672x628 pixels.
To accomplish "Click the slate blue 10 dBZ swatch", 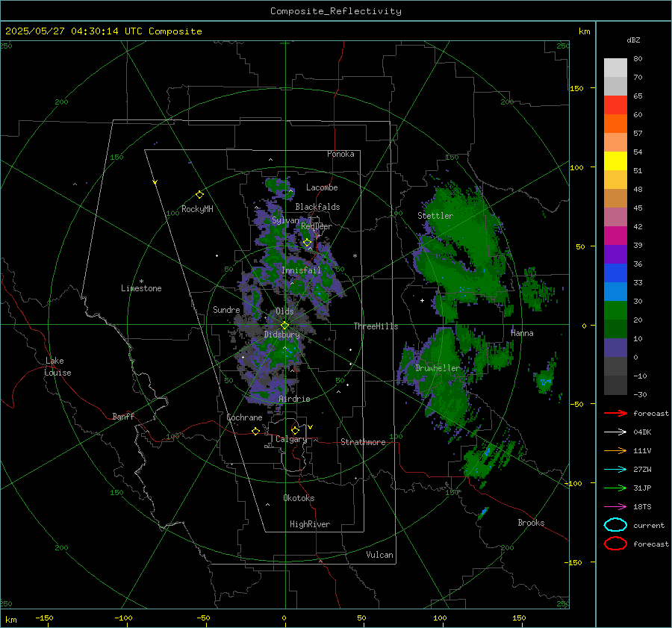I will [615, 347].
